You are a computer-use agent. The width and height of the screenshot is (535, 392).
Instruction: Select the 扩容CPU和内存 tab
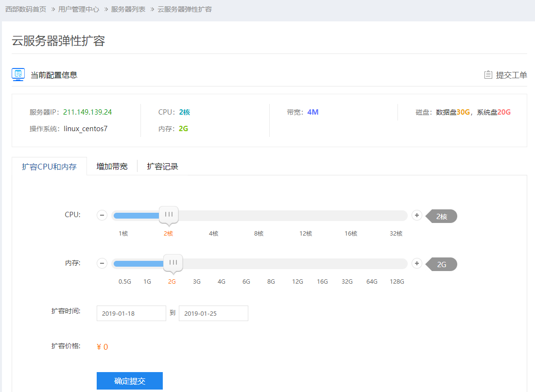49,167
